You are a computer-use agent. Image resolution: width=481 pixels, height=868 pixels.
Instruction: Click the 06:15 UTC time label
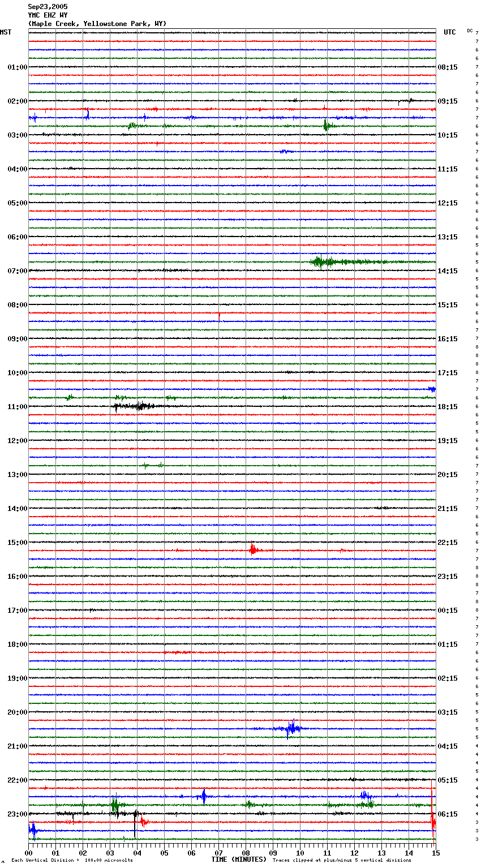(448, 814)
